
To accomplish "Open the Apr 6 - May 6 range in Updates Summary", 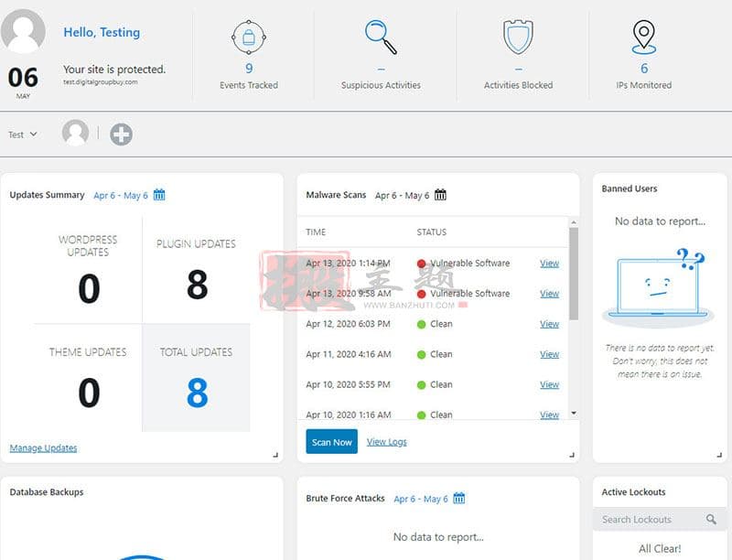I will point(121,196).
